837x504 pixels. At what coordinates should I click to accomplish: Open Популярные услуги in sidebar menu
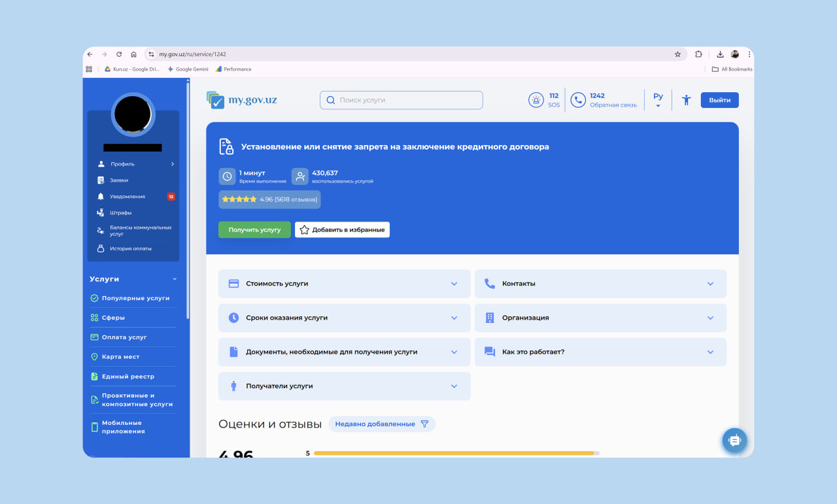135,298
